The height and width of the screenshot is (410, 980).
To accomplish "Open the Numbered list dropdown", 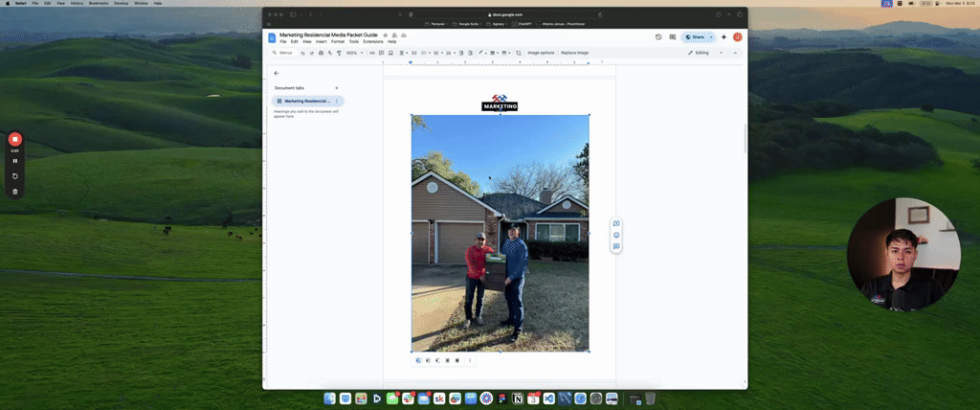I will pos(451,53).
